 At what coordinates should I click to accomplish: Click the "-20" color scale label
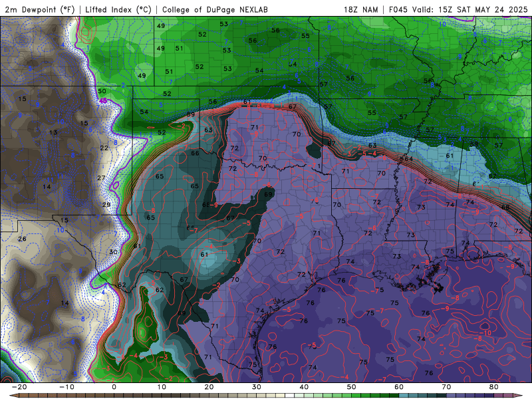click(x=19, y=387)
